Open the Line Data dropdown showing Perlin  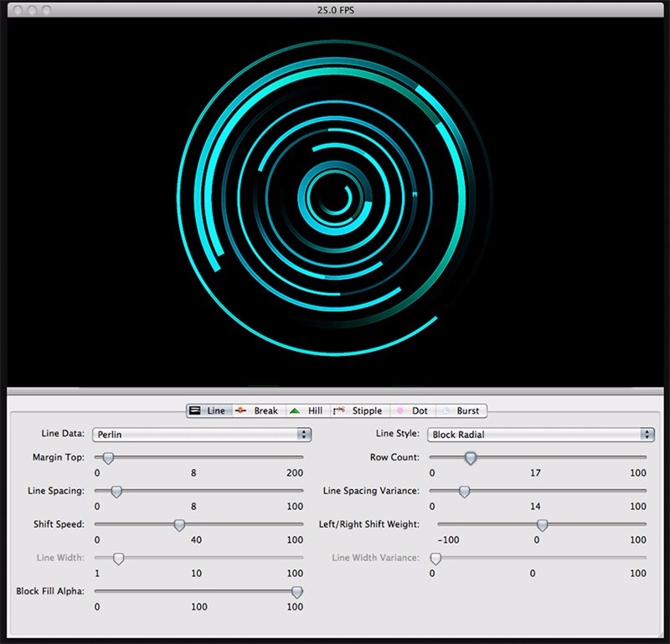pos(201,435)
